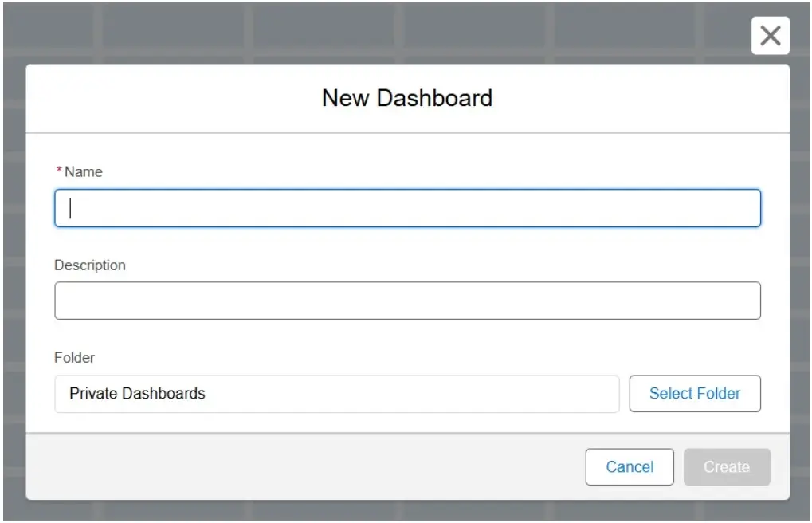The image size is (812, 523).
Task: Click blank space between Description and Folder fields
Action: coord(407,339)
